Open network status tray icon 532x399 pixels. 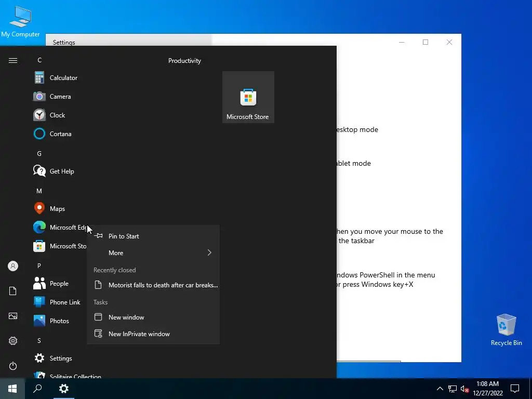453,389
